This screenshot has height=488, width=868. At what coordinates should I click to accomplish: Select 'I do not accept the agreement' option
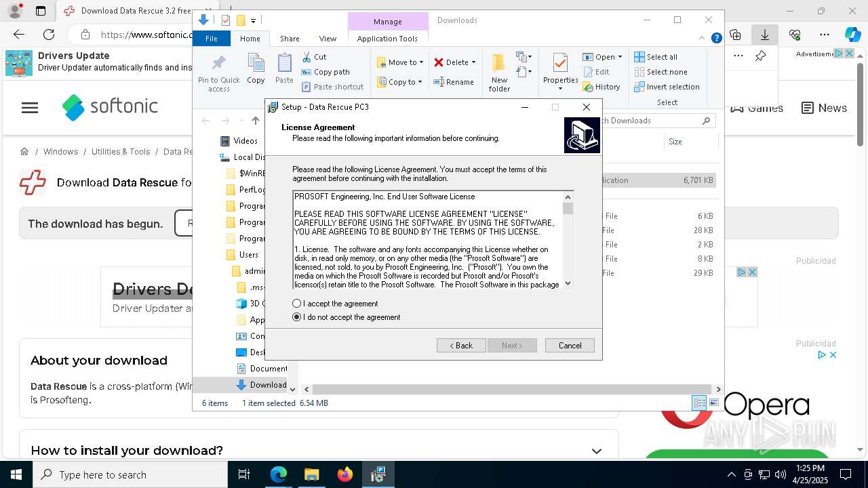tap(296, 317)
